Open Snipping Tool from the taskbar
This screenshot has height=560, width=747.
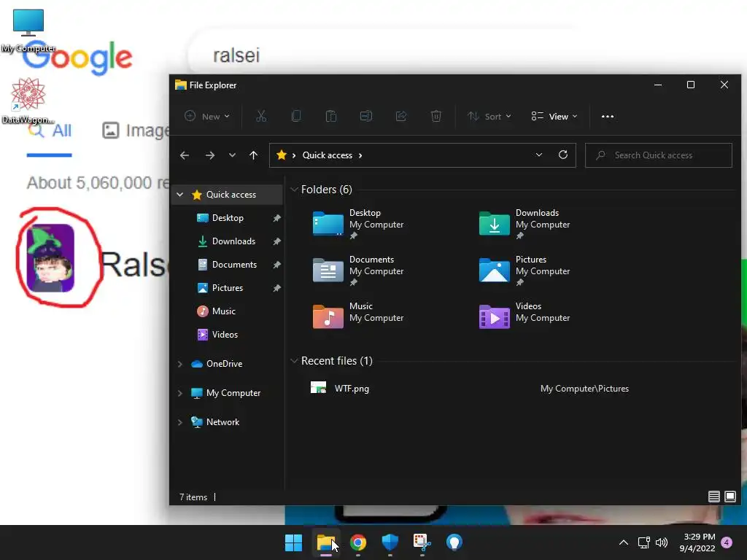[x=422, y=542]
